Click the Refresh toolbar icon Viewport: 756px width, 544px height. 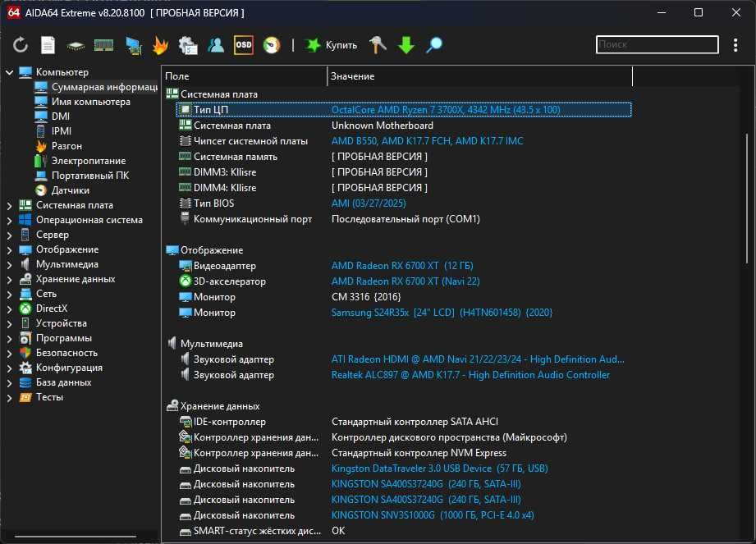tap(21, 45)
